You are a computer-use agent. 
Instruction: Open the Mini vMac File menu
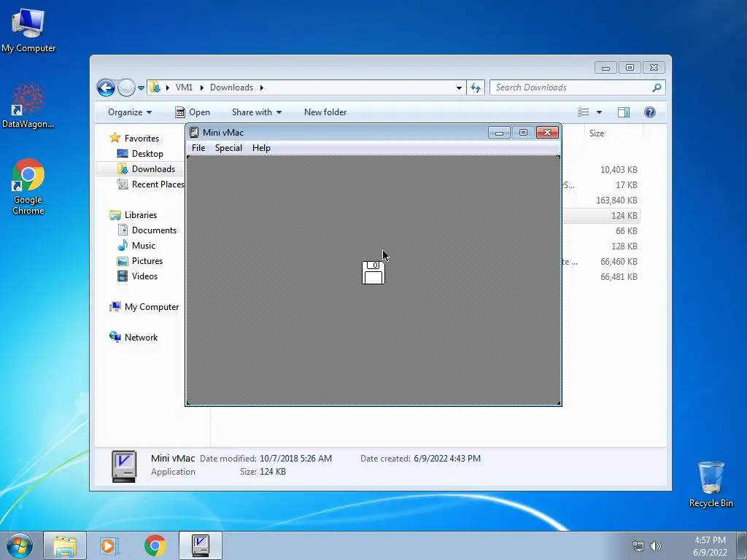[x=198, y=148]
